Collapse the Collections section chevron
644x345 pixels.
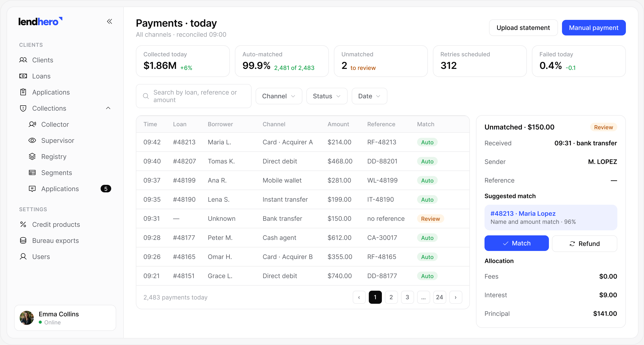[108, 108]
